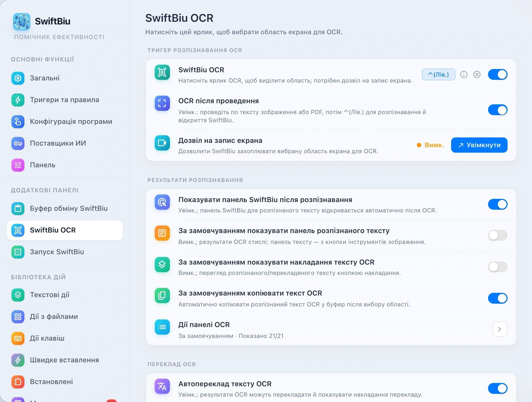Turn off копіювати текст OCR
This screenshot has height=402, width=532.
[x=498, y=298]
